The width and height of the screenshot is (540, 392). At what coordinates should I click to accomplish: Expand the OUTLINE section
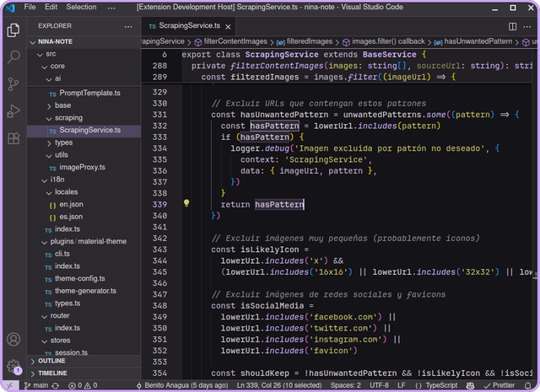point(51,361)
